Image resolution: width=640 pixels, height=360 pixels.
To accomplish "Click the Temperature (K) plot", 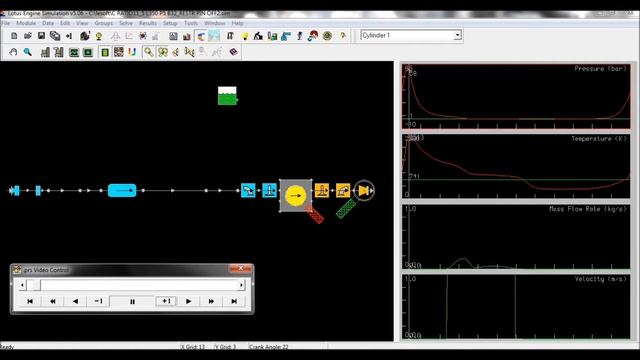I will pyautogui.click(x=516, y=166).
